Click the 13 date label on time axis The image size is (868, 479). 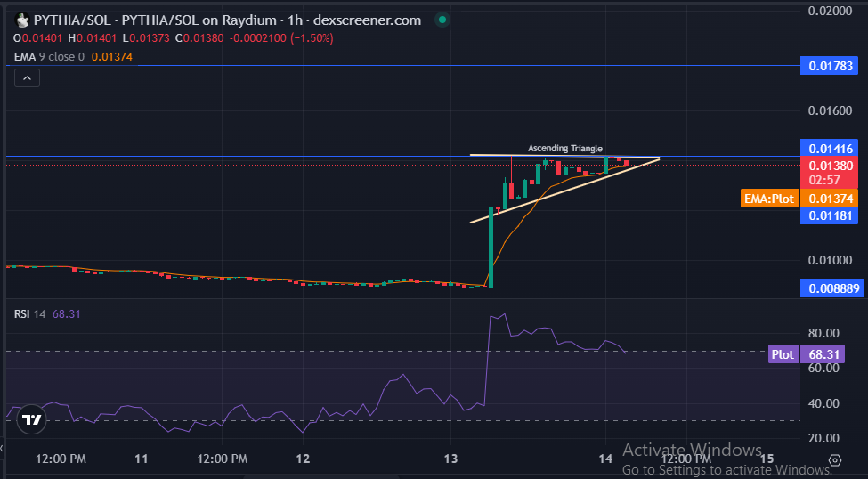click(451, 459)
